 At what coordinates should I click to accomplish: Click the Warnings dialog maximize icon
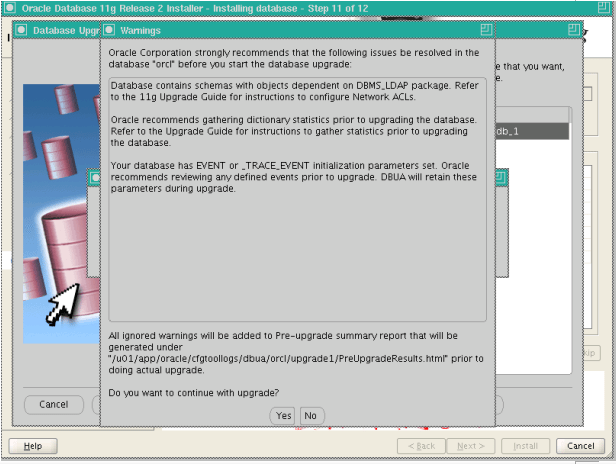tap(486, 30)
